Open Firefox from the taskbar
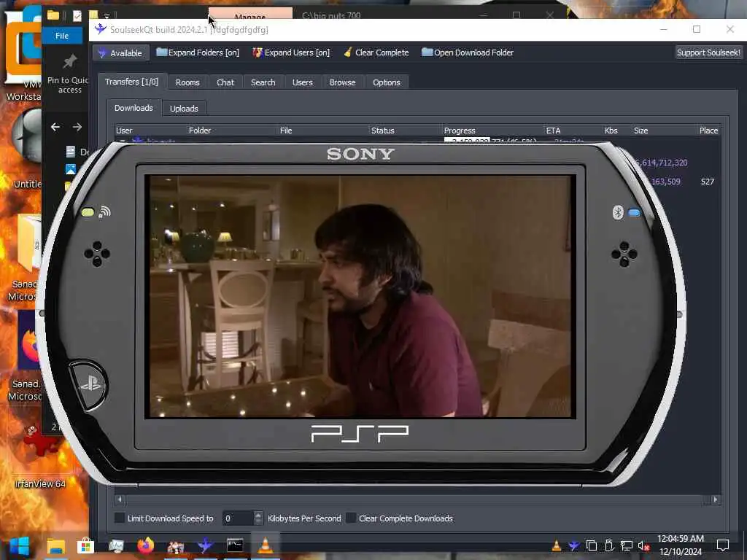 [146, 545]
